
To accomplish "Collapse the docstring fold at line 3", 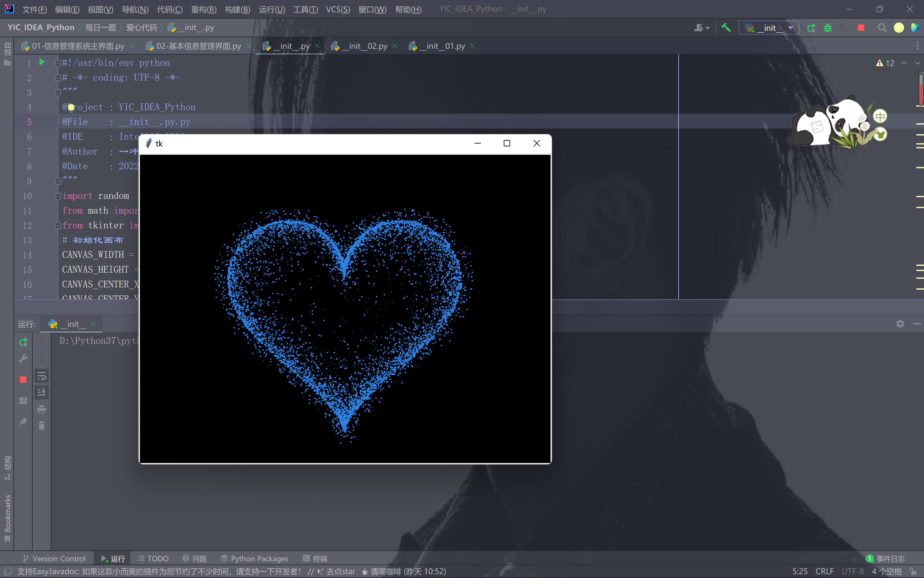I will (58, 92).
